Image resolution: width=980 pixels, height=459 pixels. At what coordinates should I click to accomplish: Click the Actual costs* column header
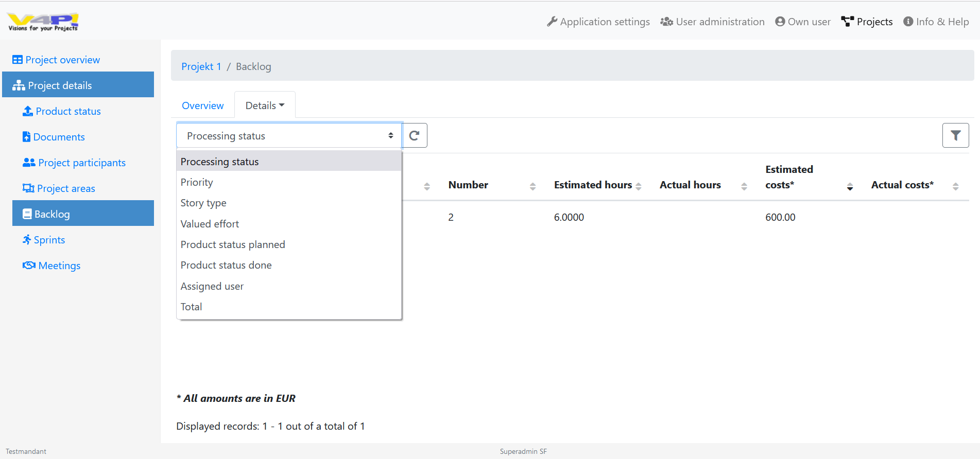pos(902,185)
